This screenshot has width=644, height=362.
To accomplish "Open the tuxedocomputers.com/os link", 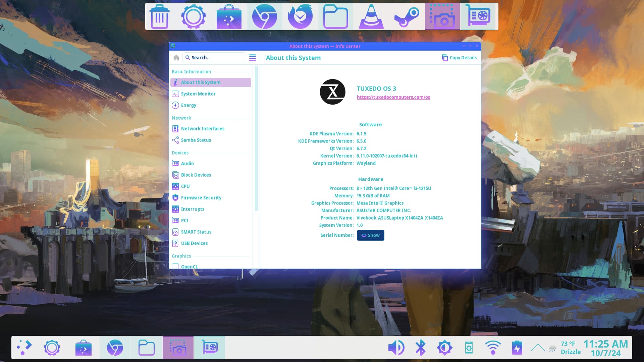I will click(x=393, y=97).
